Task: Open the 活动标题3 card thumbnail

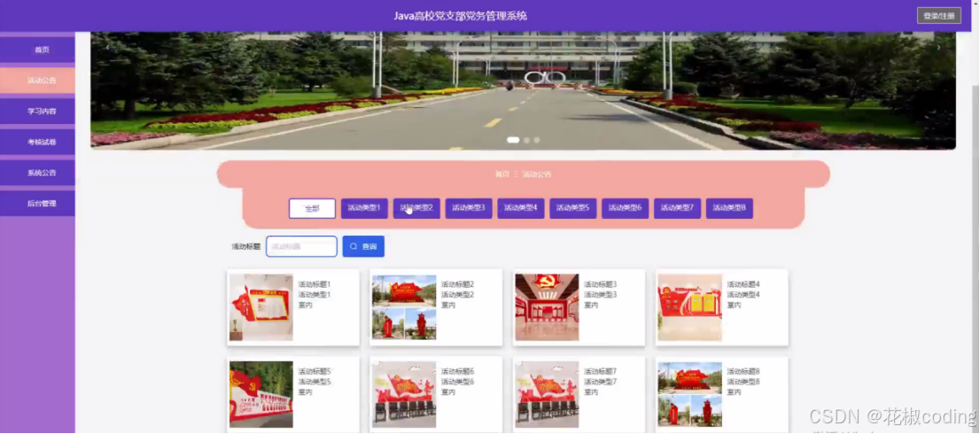Action: [x=547, y=307]
